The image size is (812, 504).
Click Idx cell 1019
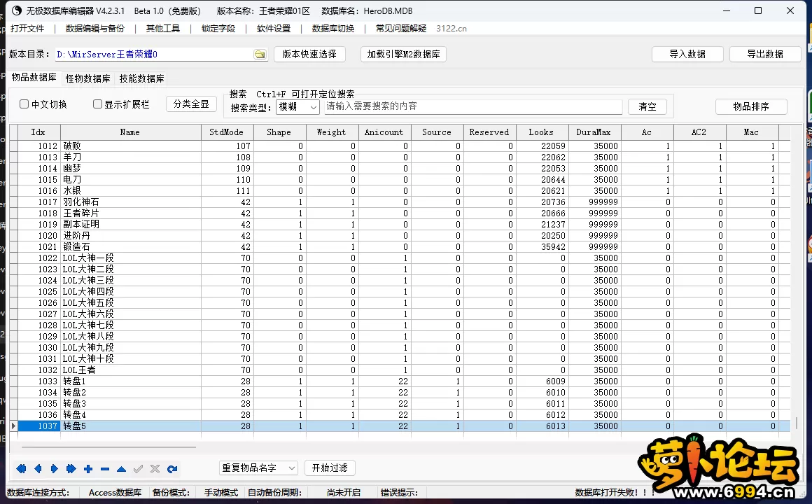[38, 224]
